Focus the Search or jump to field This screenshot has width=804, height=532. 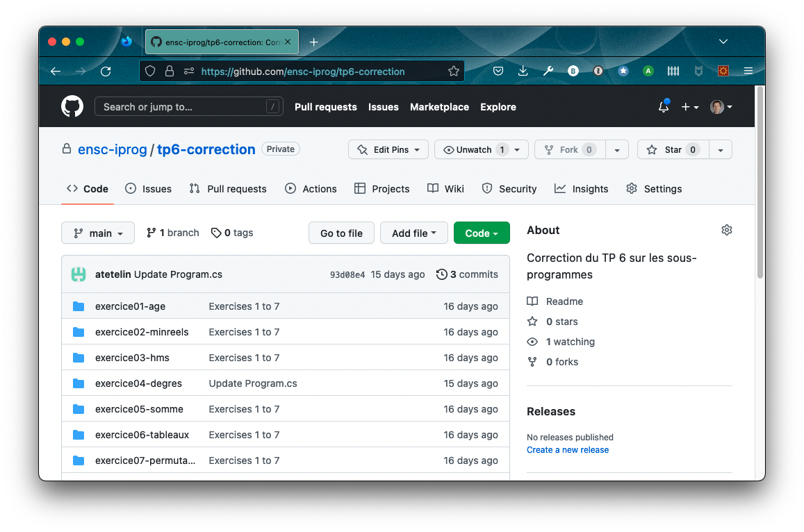189,106
